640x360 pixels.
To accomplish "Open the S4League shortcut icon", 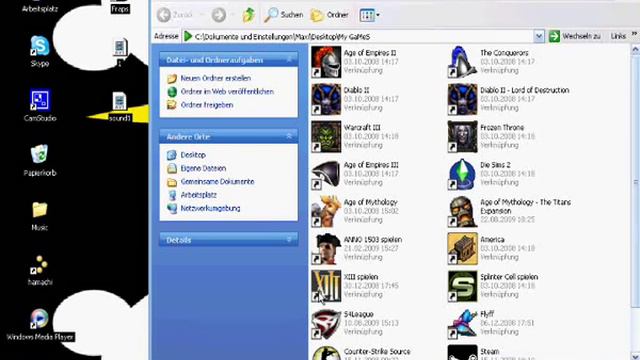I will (326, 324).
